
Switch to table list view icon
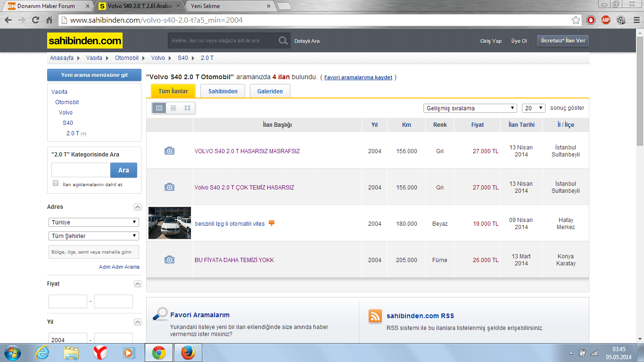point(159,108)
